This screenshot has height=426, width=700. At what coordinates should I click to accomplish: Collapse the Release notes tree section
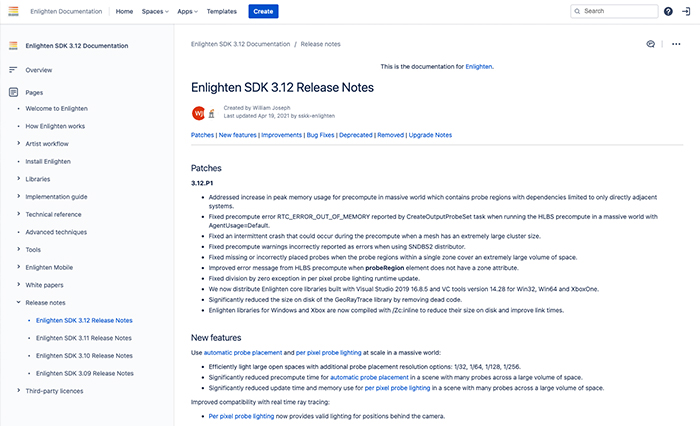coord(18,302)
